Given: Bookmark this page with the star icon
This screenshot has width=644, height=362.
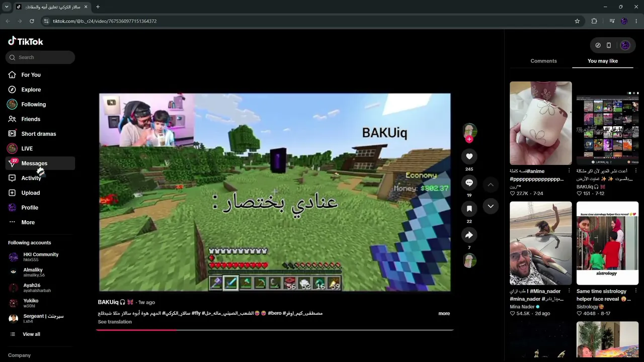Looking at the screenshot, I should pyautogui.click(x=577, y=21).
